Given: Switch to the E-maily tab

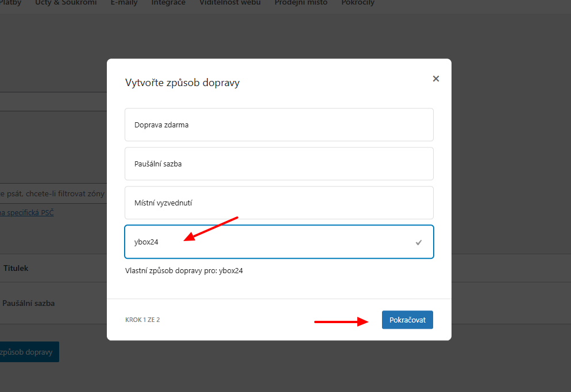Looking at the screenshot, I should [124, 3].
